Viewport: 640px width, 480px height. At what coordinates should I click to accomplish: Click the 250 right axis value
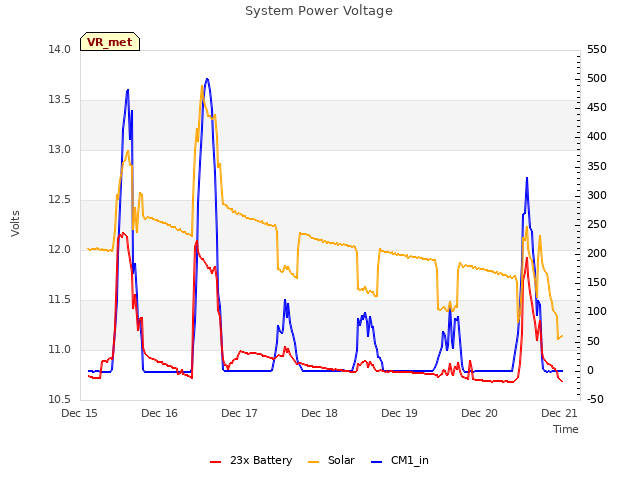coord(597,224)
